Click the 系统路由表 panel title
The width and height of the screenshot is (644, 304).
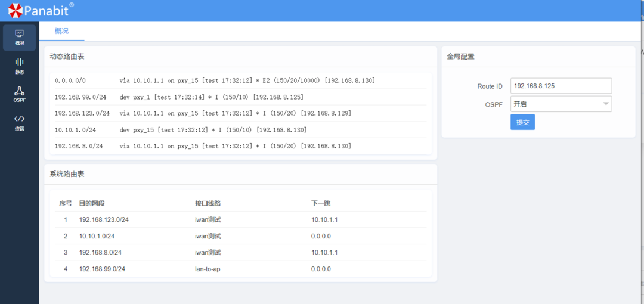(x=67, y=174)
